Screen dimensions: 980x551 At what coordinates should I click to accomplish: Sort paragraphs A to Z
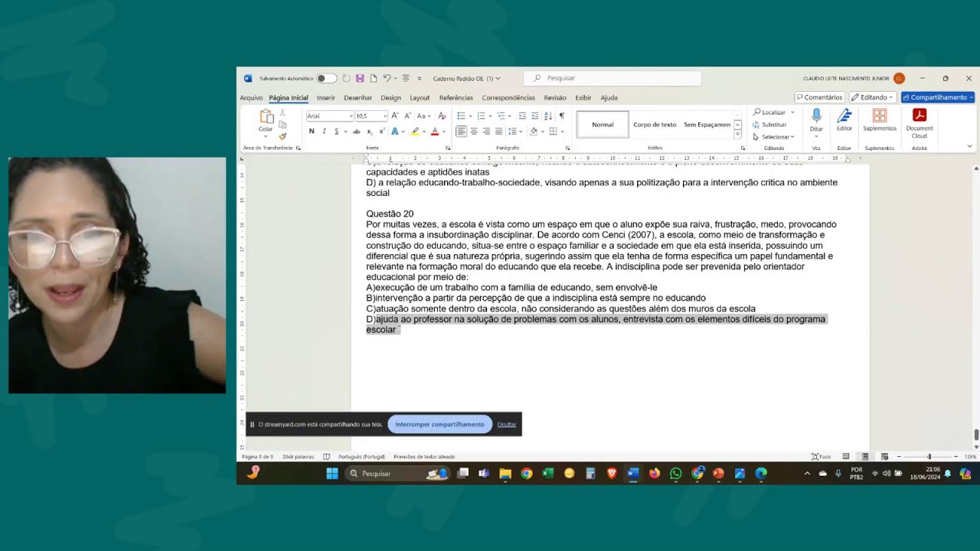548,116
